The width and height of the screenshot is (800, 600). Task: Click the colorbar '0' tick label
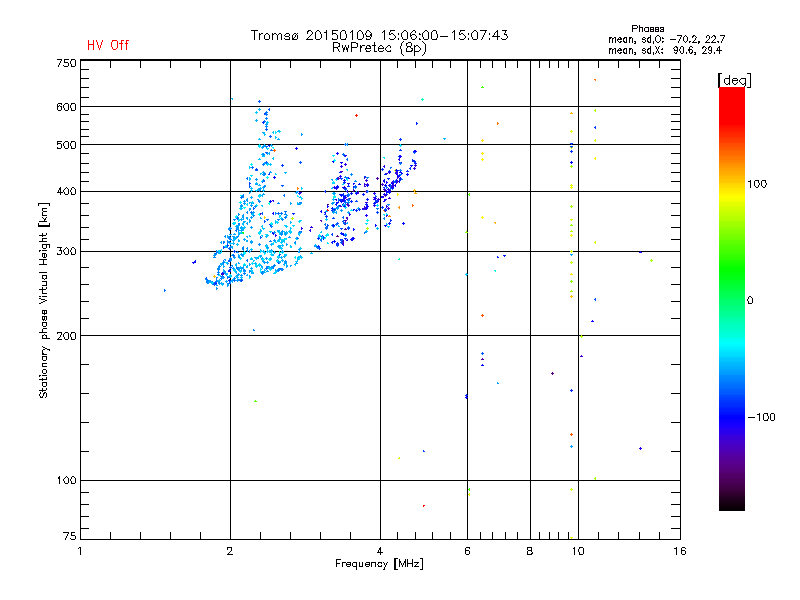pos(750,301)
